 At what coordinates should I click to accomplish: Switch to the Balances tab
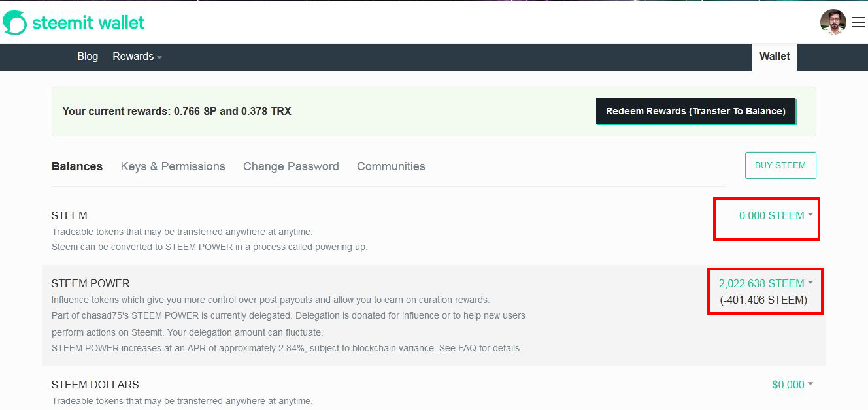77,166
